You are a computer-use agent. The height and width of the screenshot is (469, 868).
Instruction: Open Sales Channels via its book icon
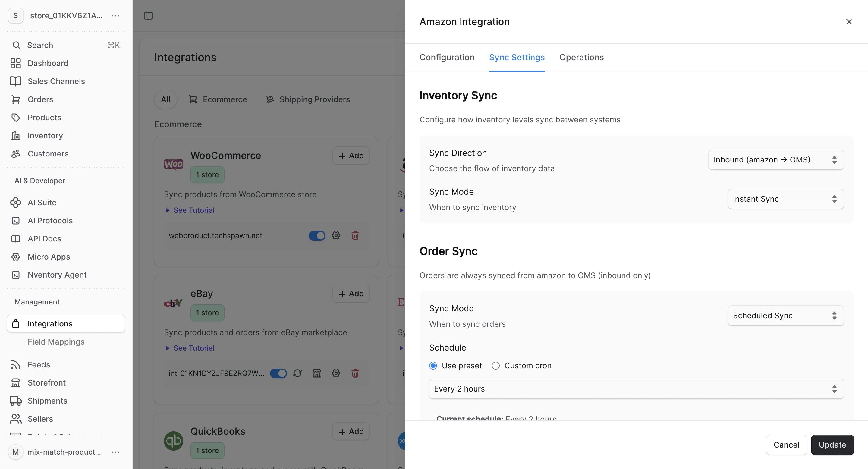pos(15,81)
